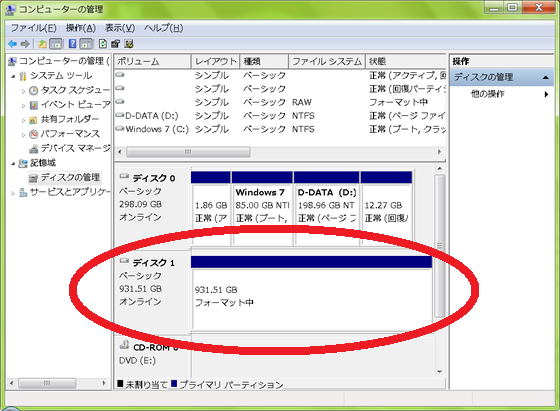Expand the イベント ビューアー node arrow
The image size is (560, 411).
pos(24,105)
